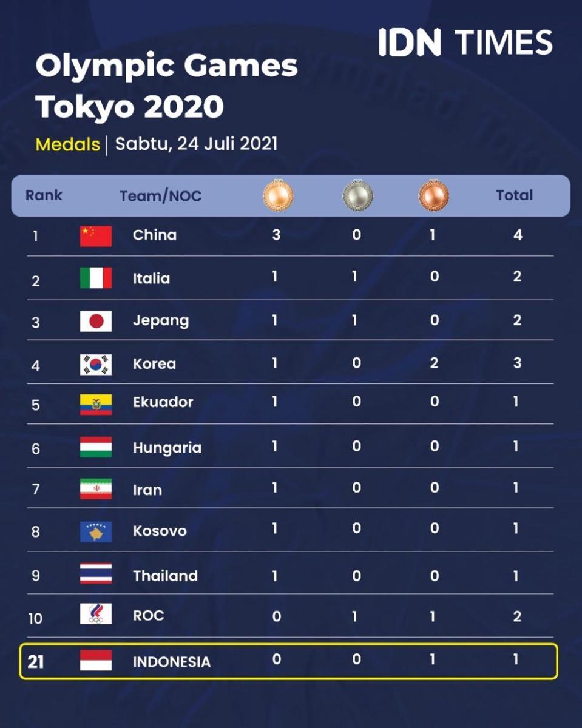Click the ROC Olympic committee emblem

[96, 614]
